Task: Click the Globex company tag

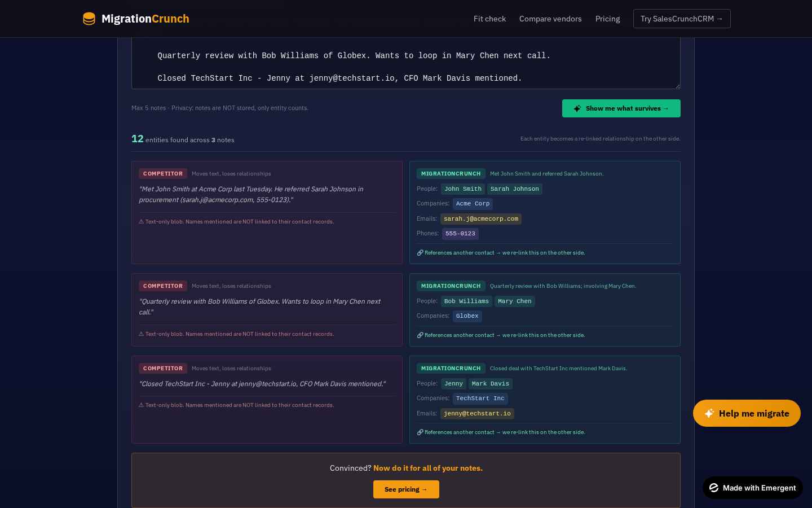Action: pyautogui.click(x=467, y=316)
